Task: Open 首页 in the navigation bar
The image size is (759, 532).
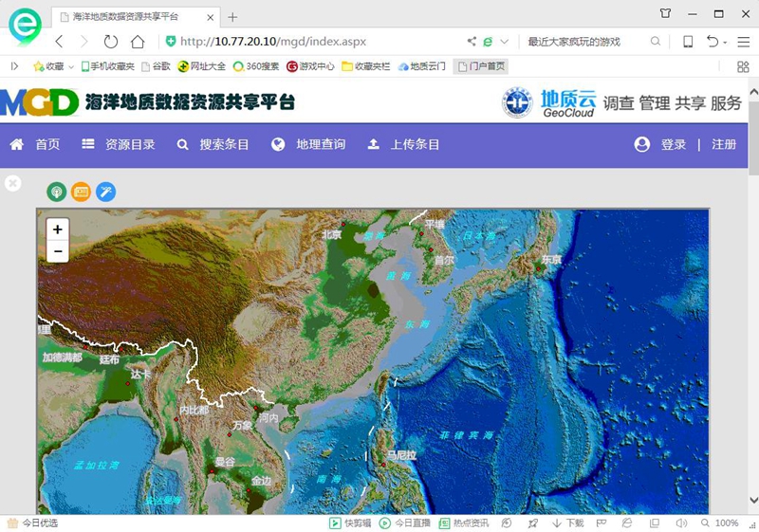Action: click(x=36, y=144)
